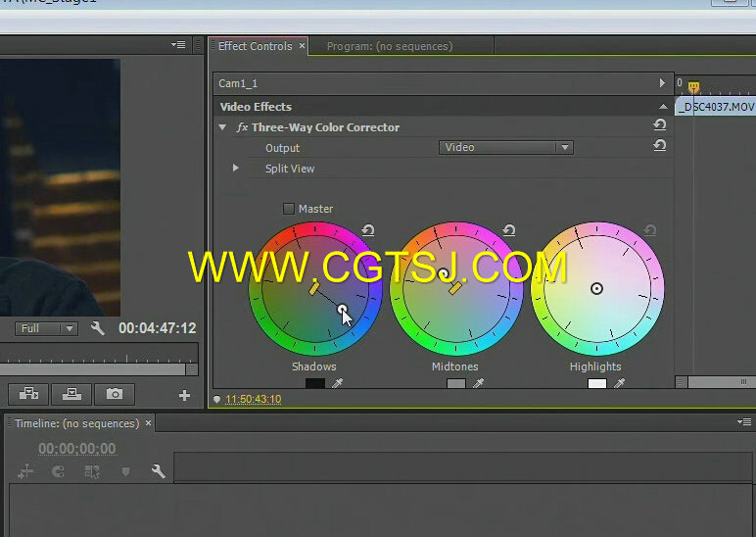Image resolution: width=756 pixels, height=537 pixels.
Task: Select the Timeline (no sequences) tab
Action: [76, 423]
